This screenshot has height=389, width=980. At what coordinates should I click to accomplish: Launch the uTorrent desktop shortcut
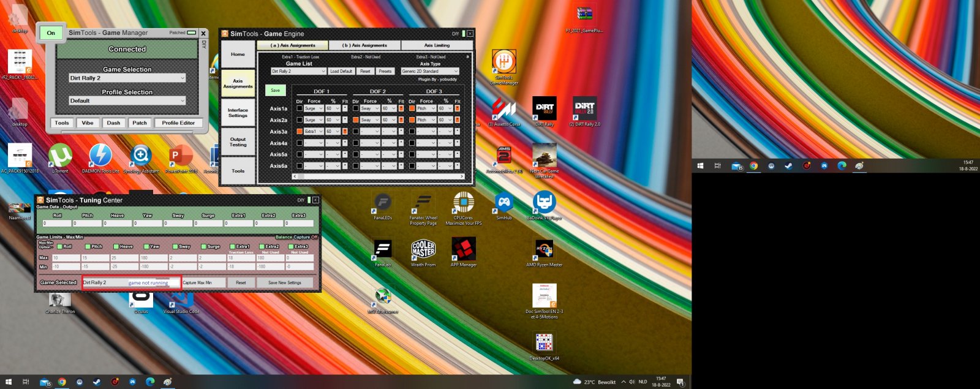(x=60, y=156)
